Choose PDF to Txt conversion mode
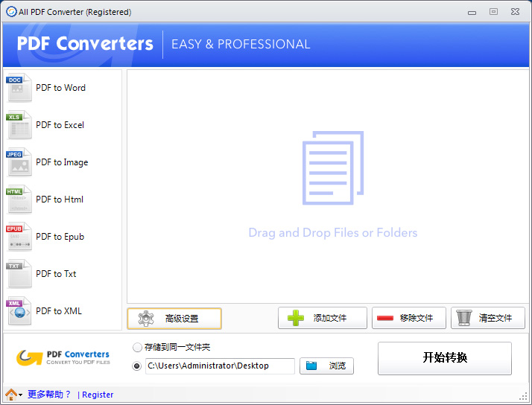The height and width of the screenshot is (405, 532). [56, 274]
